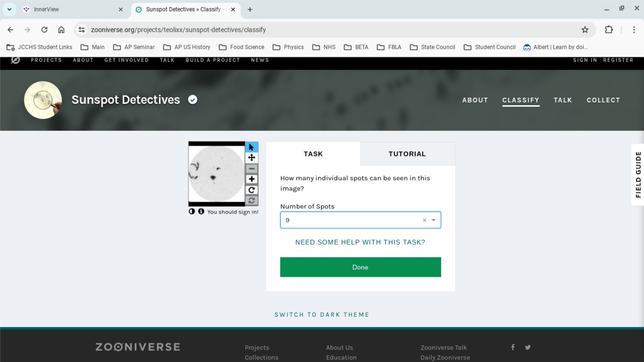
Task: Click SWITCH TO DARK THEME
Action: click(x=322, y=315)
